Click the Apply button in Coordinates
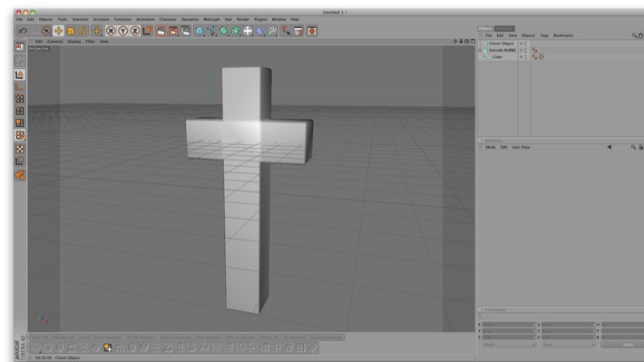The height and width of the screenshot is (362, 644). pos(622,345)
